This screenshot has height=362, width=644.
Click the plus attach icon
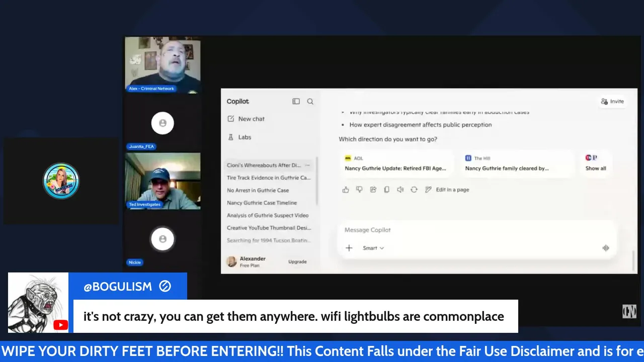point(349,248)
